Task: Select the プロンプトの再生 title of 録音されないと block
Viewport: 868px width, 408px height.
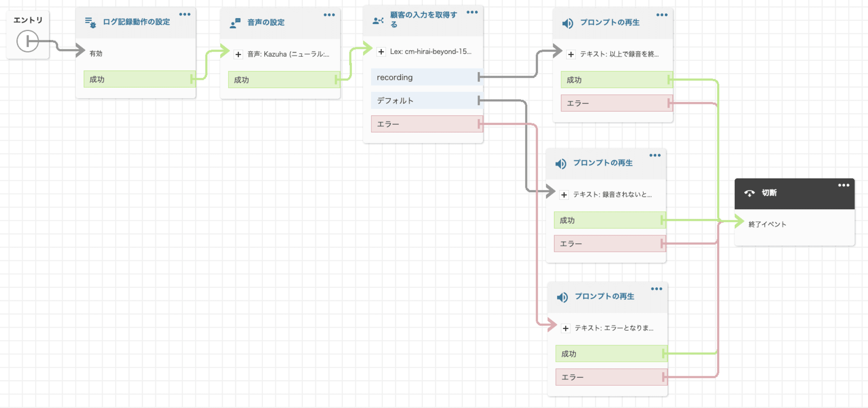Action: pos(603,163)
